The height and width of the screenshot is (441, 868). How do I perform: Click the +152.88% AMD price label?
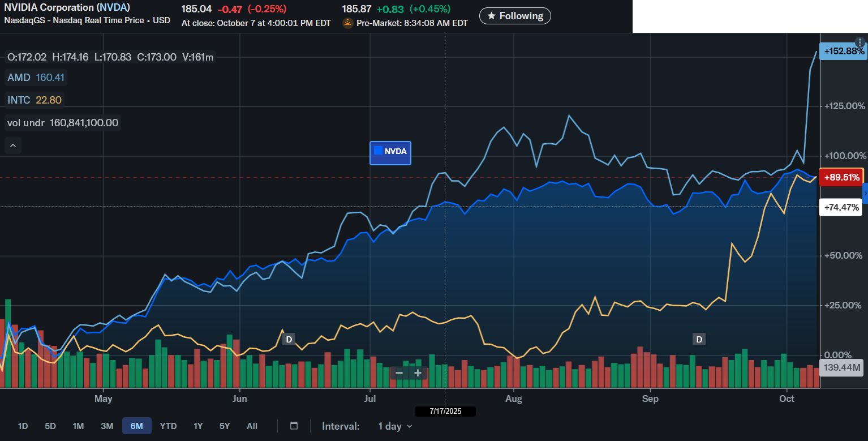click(844, 51)
